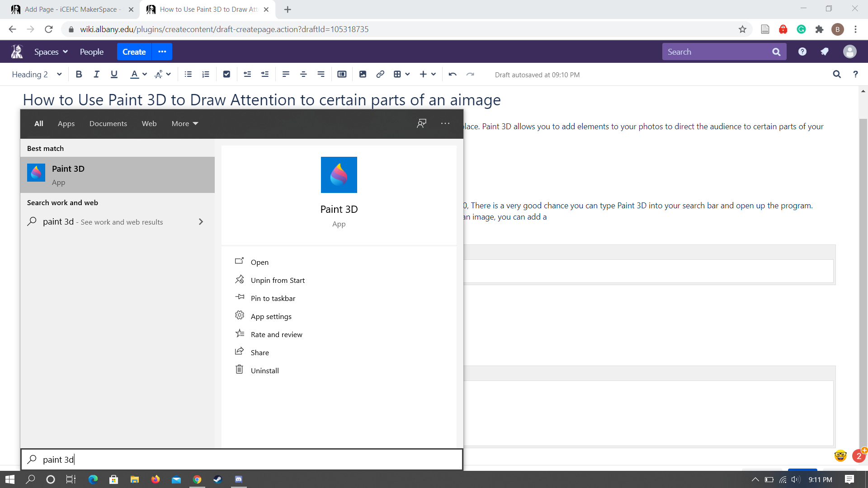Outdent the current paragraph
The height and width of the screenshot is (488, 868).
tap(247, 75)
